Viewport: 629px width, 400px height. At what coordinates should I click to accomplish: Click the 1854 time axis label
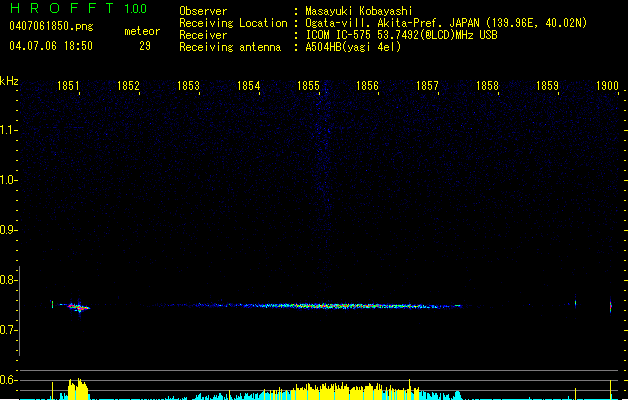point(248,85)
